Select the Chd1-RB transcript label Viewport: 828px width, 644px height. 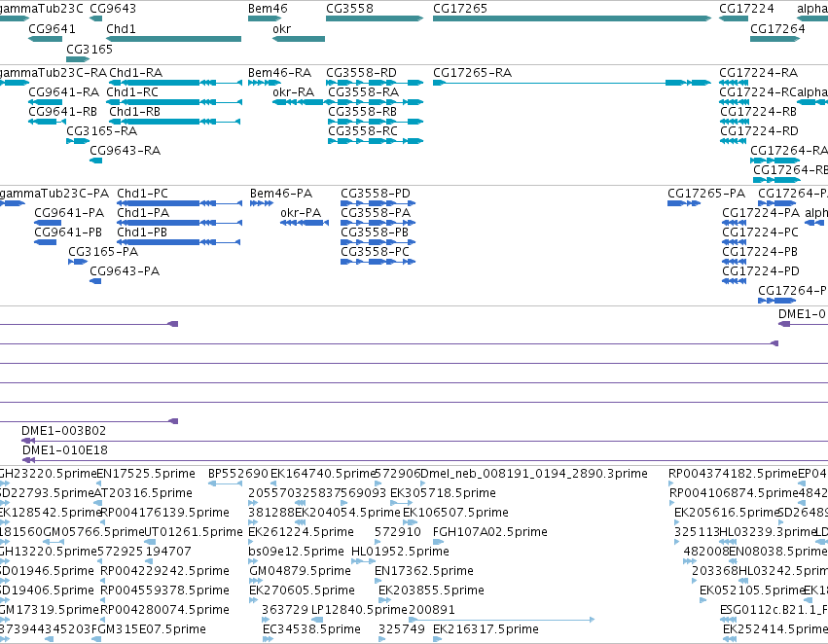[134, 111]
